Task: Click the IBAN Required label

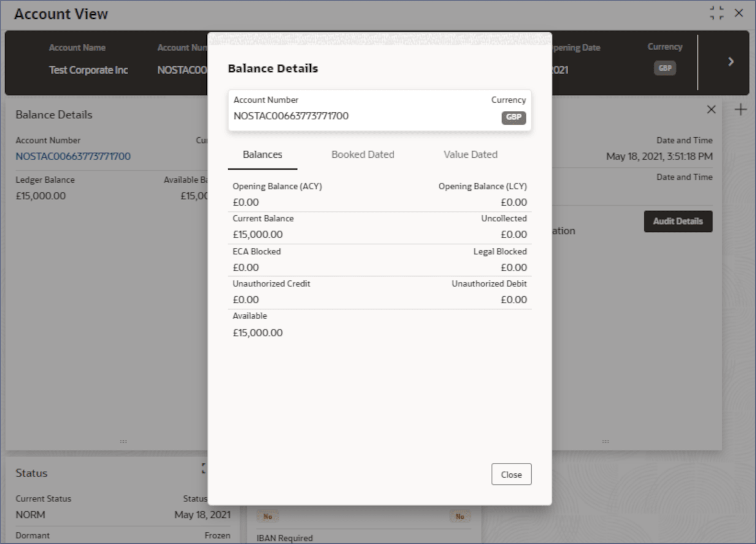Action: 284,538
